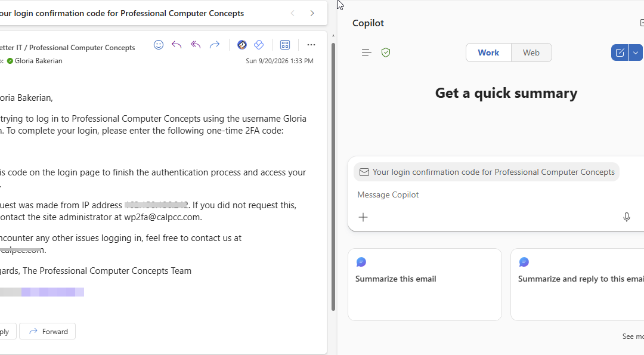
Task: Open more actions ellipsis menu
Action: 311,45
